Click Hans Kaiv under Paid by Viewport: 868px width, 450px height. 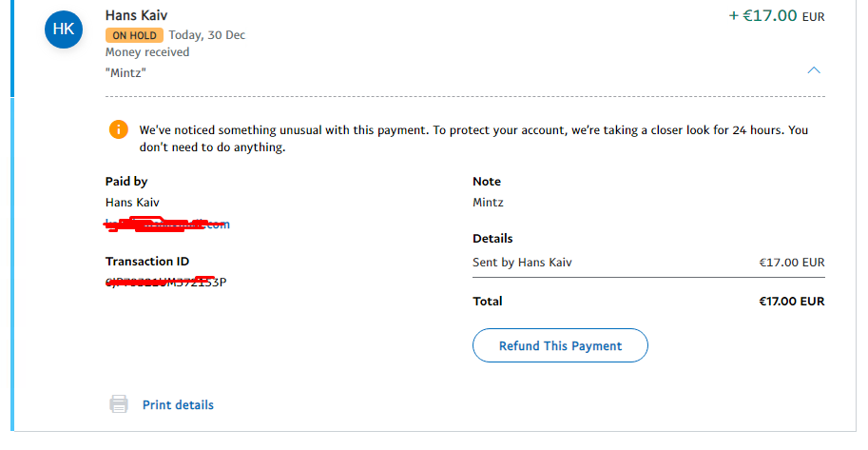(132, 203)
